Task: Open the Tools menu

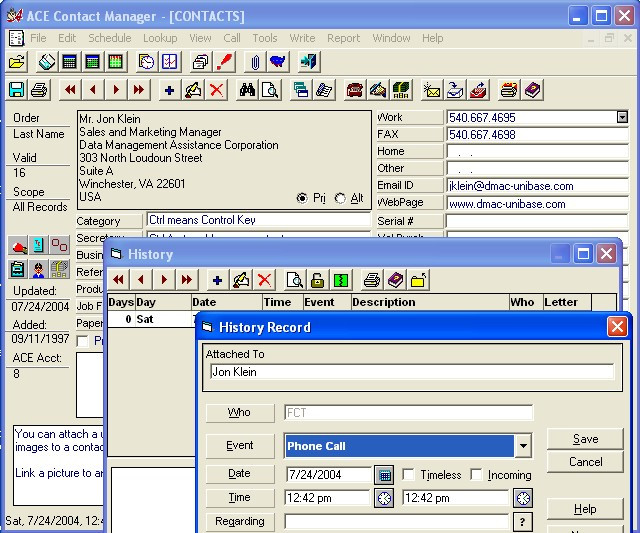Action: coord(265,38)
